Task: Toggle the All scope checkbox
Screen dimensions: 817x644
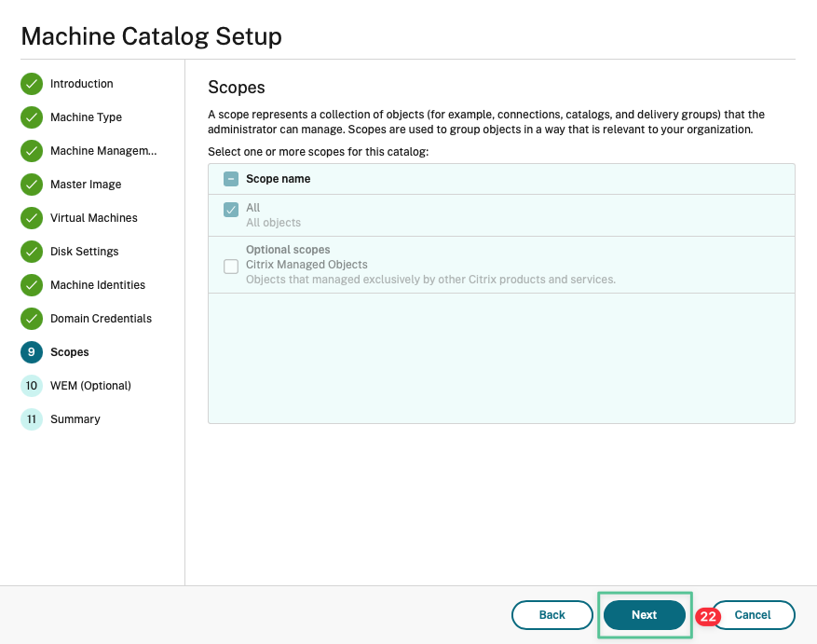Action: pos(231,210)
